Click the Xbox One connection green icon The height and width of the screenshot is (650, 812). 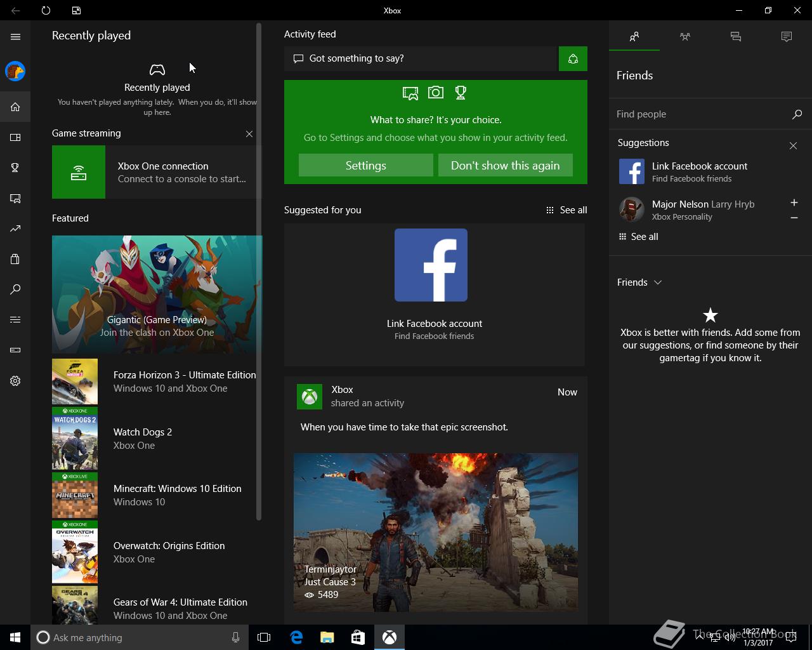pos(79,172)
